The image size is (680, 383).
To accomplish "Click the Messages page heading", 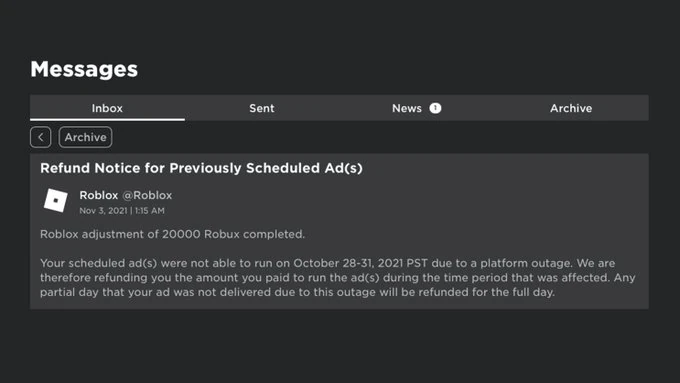I will 84,69.
